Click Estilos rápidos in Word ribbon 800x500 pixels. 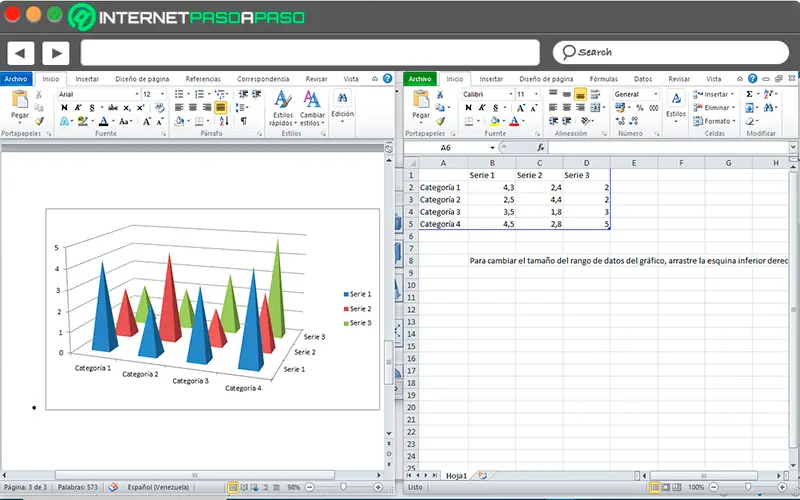point(283,105)
